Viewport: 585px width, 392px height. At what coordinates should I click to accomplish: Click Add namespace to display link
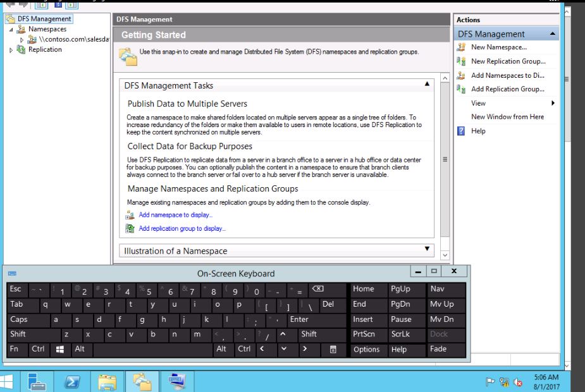[175, 215]
